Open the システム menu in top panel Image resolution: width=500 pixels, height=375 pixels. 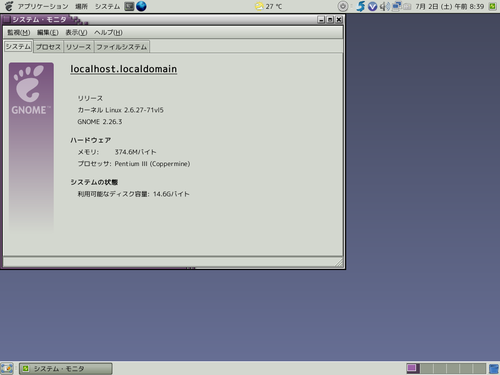pyautogui.click(x=107, y=6)
